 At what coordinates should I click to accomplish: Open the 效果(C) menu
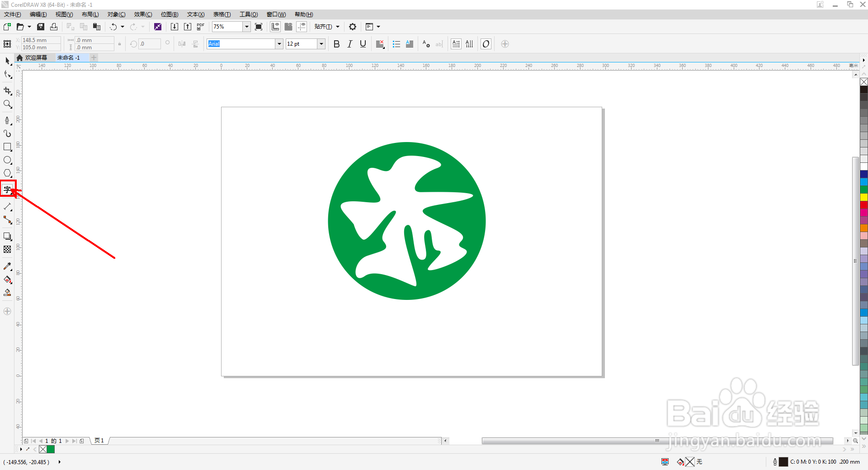143,14
